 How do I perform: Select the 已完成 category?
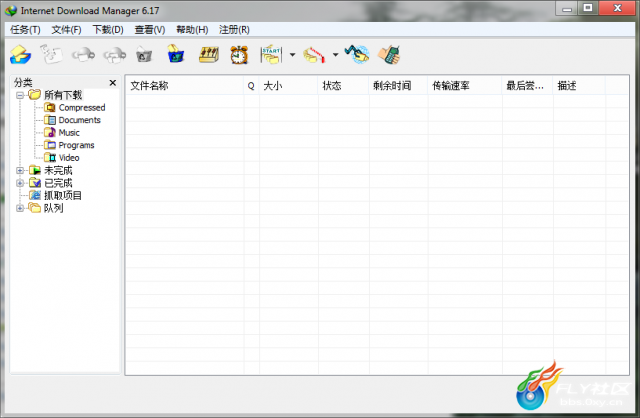[x=51, y=183]
